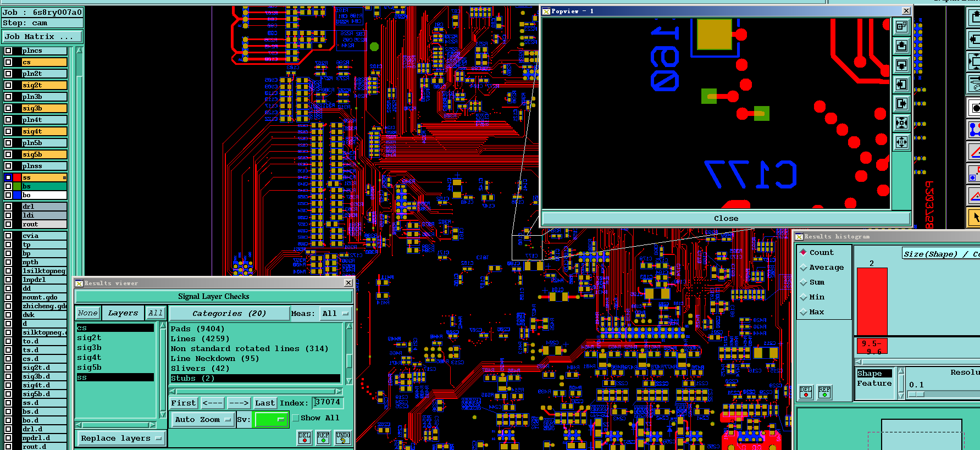
Task: Click Popview pan down icon
Action: (x=901, y=65)
